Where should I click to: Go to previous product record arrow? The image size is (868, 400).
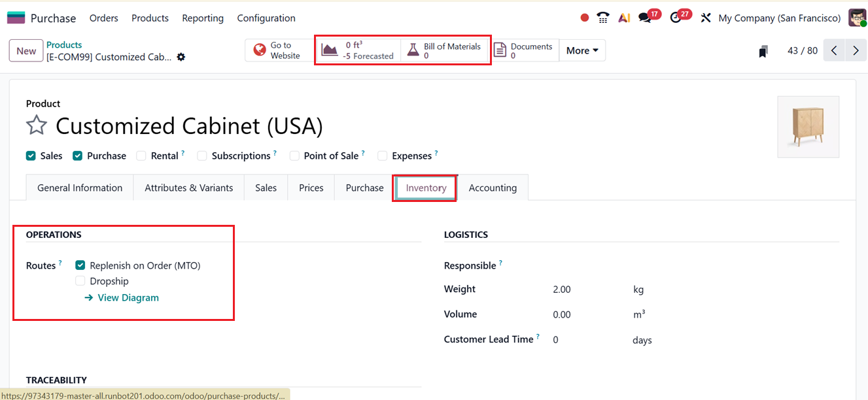click(834, 50)
